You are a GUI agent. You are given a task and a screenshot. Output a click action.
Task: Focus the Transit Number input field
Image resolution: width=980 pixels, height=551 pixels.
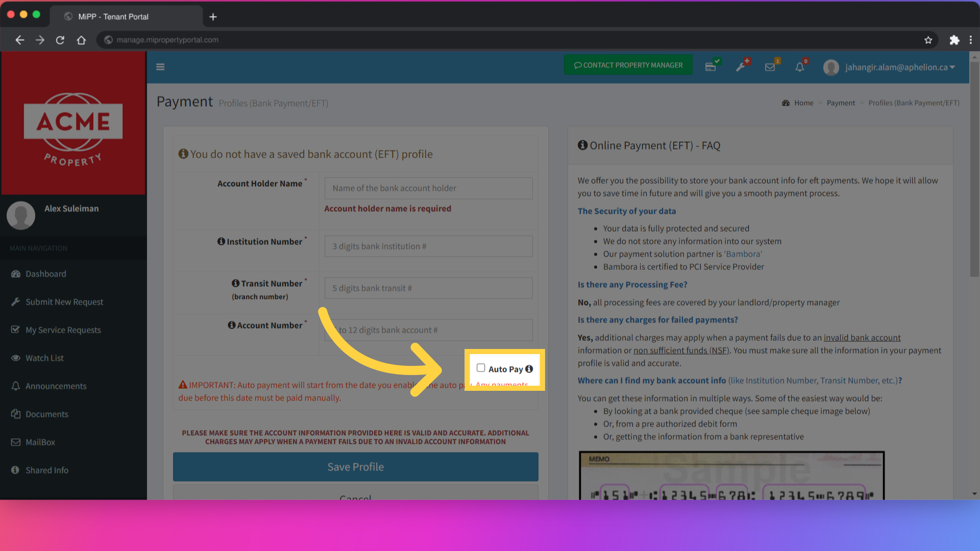coord(428,288)
